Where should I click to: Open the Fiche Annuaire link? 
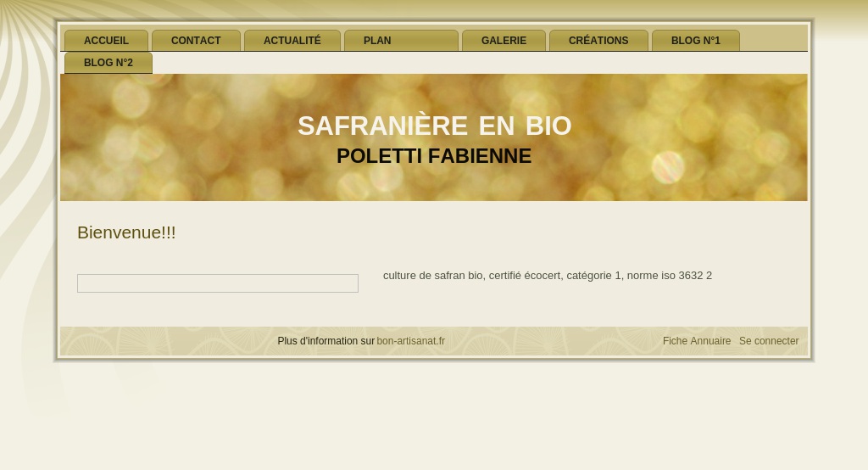tap(697, 341)
